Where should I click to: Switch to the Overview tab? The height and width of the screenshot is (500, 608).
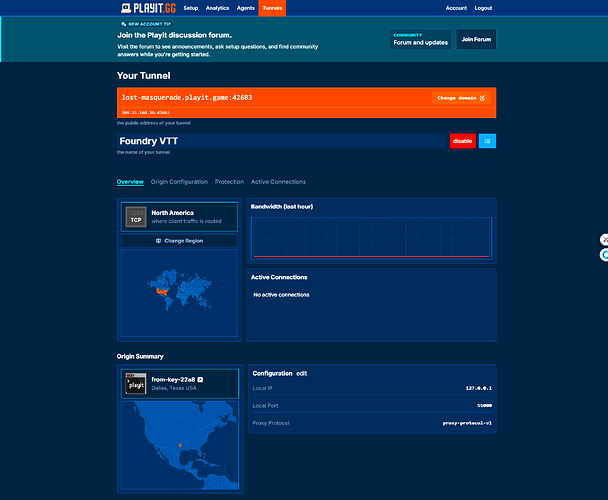pos(130,182)
